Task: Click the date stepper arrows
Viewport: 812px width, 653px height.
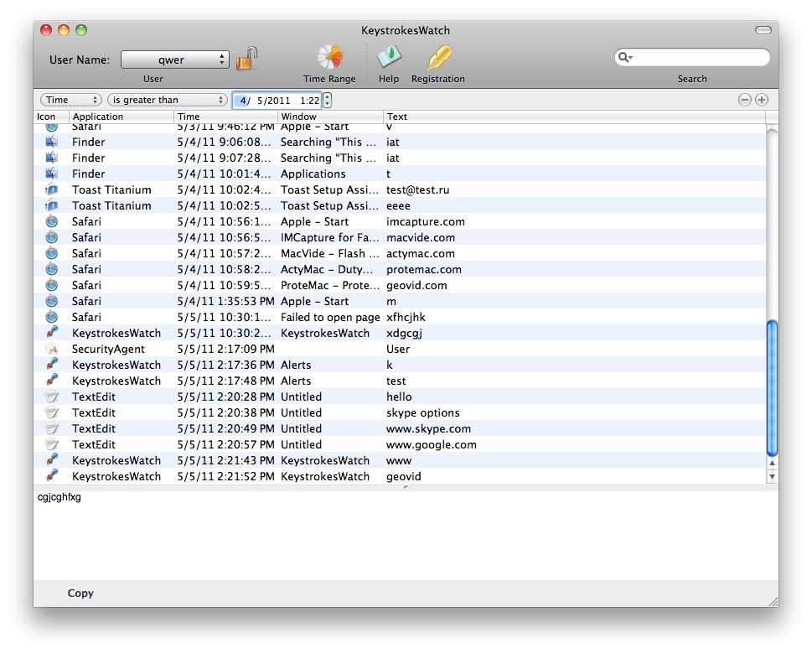Action: [328, 100]
